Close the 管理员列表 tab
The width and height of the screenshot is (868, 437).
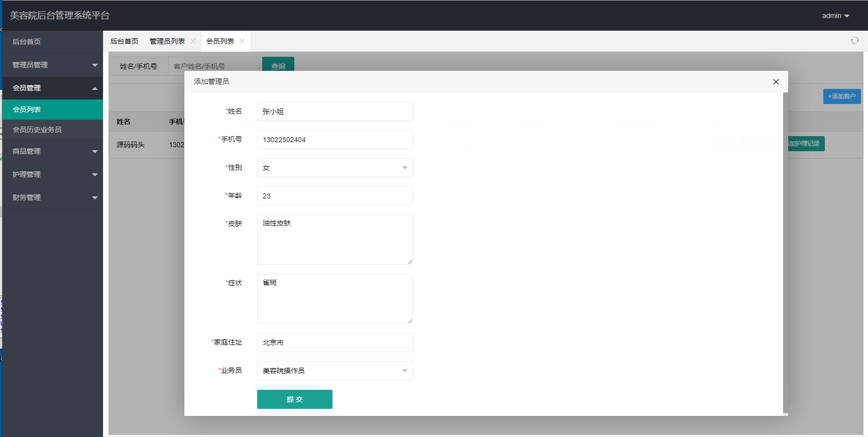(x=193, y=41)
